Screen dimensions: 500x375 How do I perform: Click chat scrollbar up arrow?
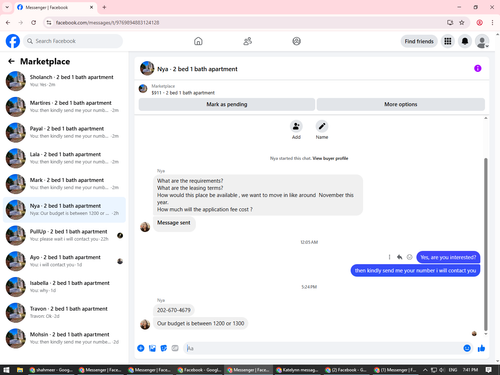tap(486, 118)
